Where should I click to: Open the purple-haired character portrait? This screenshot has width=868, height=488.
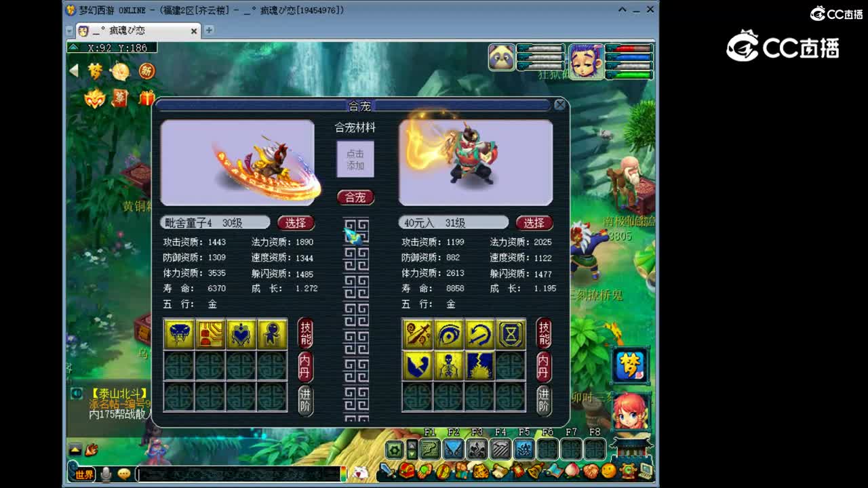coord(586,60)
